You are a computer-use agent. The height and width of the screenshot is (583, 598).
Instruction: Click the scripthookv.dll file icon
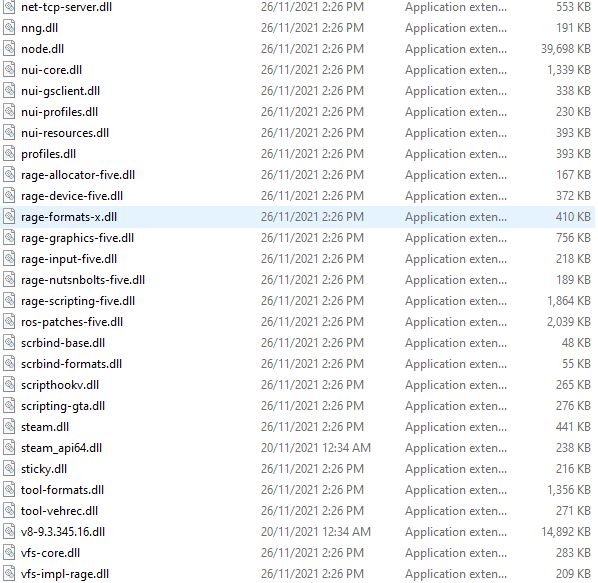pyautogui.click(x=9, y=385)
